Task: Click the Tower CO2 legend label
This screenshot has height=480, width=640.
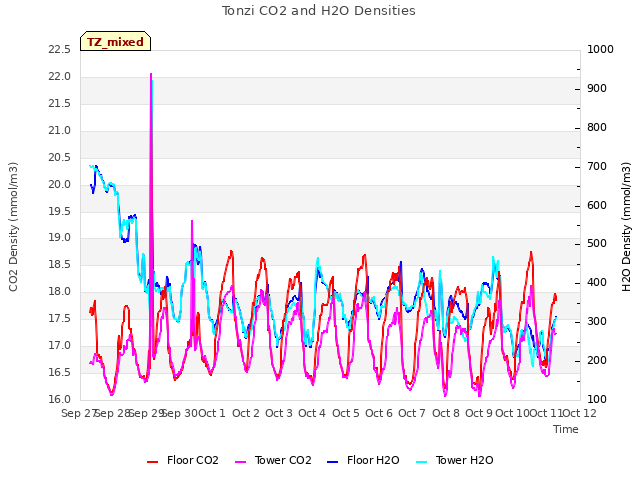Action: [x=283, y=460]
